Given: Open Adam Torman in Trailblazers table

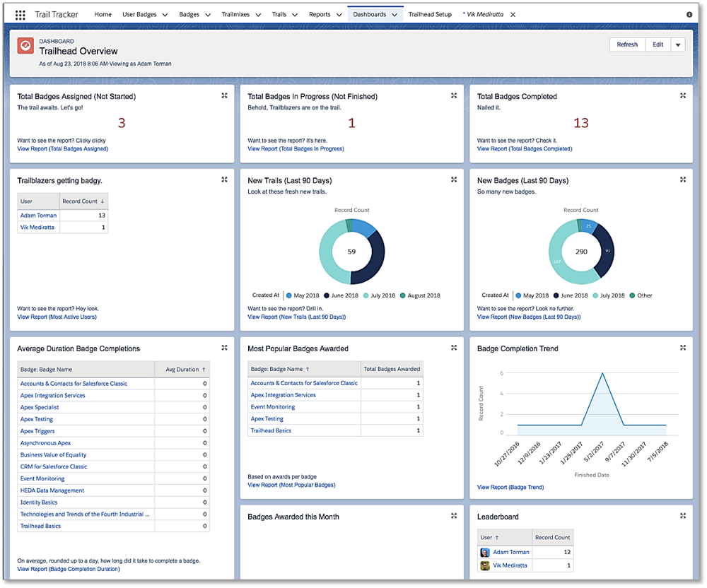Looking at the screenshot, I should pyautogui.click(x=38, y=216).
